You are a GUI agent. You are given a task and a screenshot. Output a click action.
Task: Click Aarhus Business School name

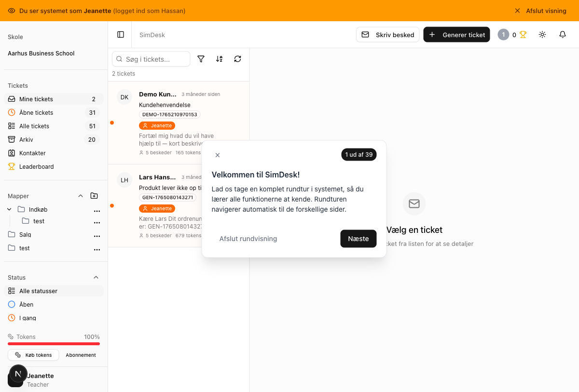coord(41,54)
